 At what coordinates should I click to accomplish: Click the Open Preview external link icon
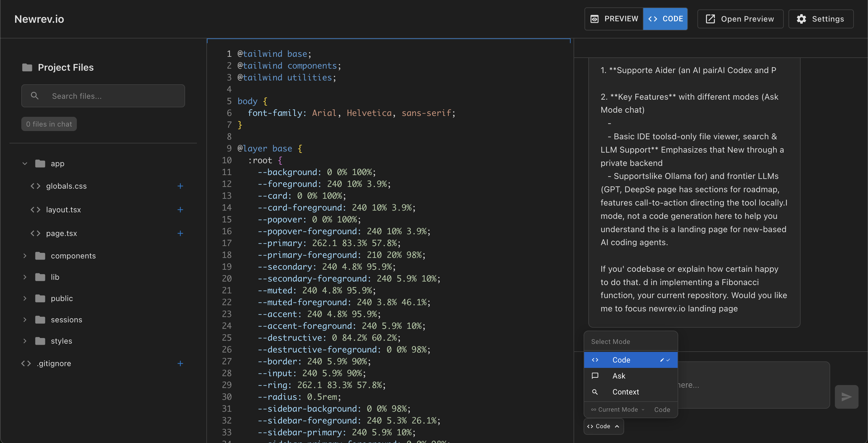point(710,19)
